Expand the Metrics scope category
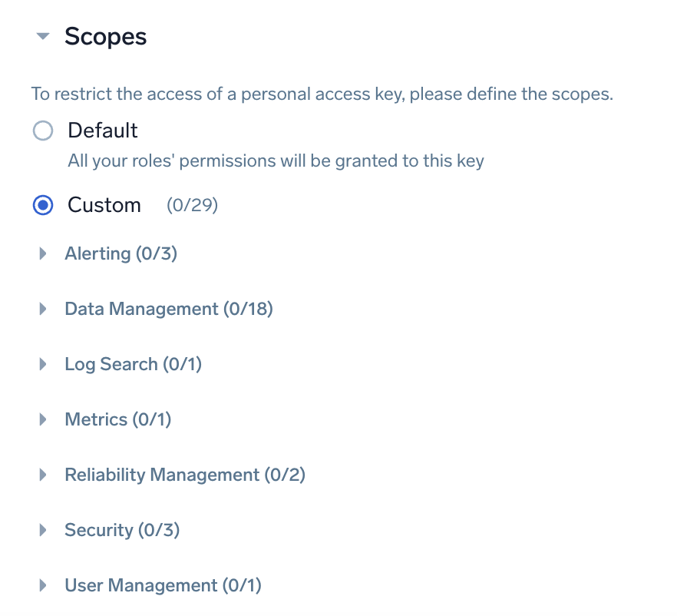The image size is (677, 616). click(x=43, y=419)
